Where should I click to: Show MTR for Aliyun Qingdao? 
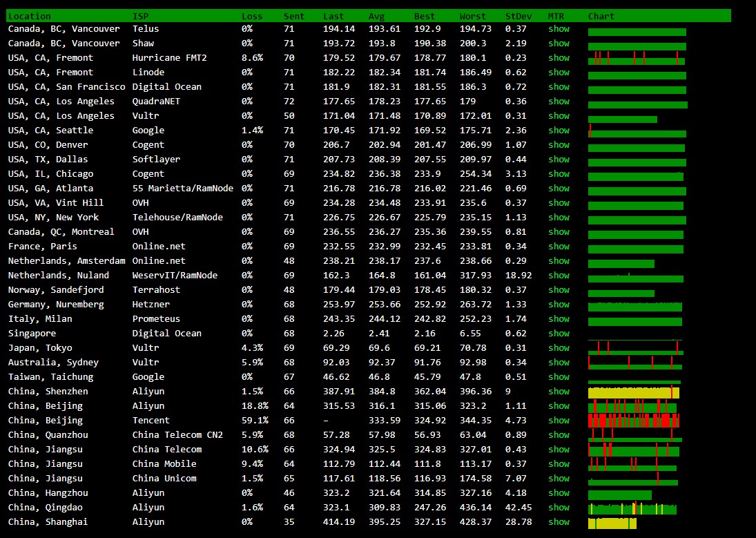[559, 507]
